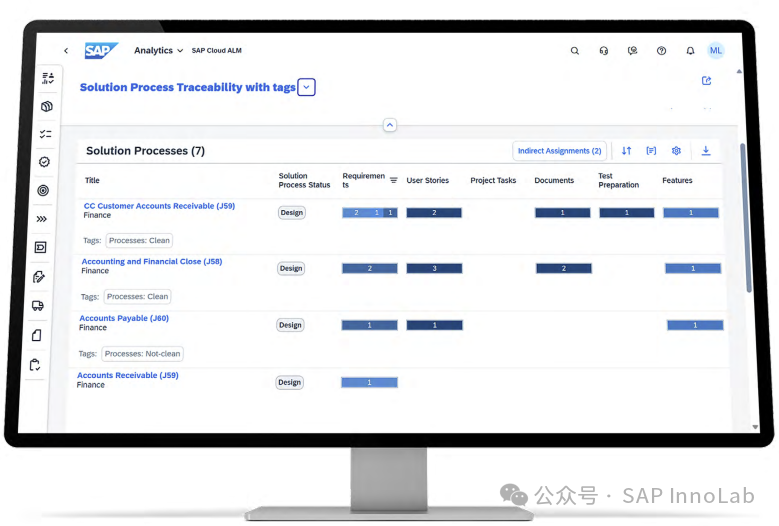Click User Stories bar showing 3

coord(434,268)
